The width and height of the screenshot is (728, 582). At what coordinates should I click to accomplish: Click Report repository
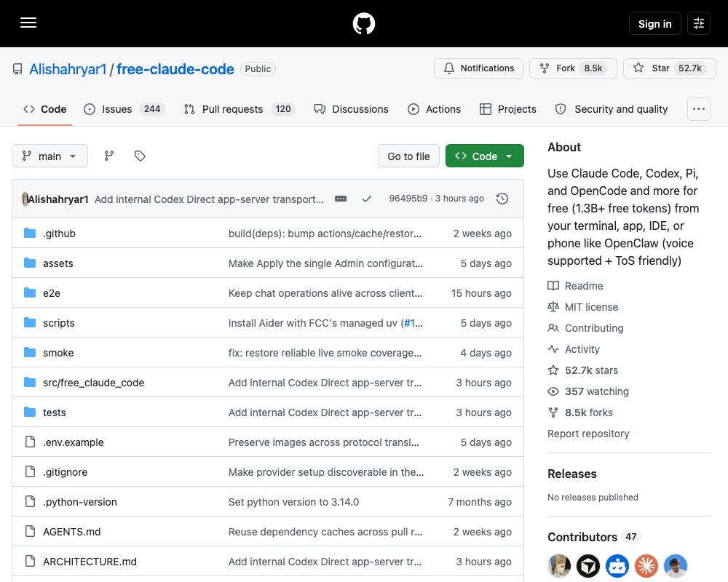588,434
